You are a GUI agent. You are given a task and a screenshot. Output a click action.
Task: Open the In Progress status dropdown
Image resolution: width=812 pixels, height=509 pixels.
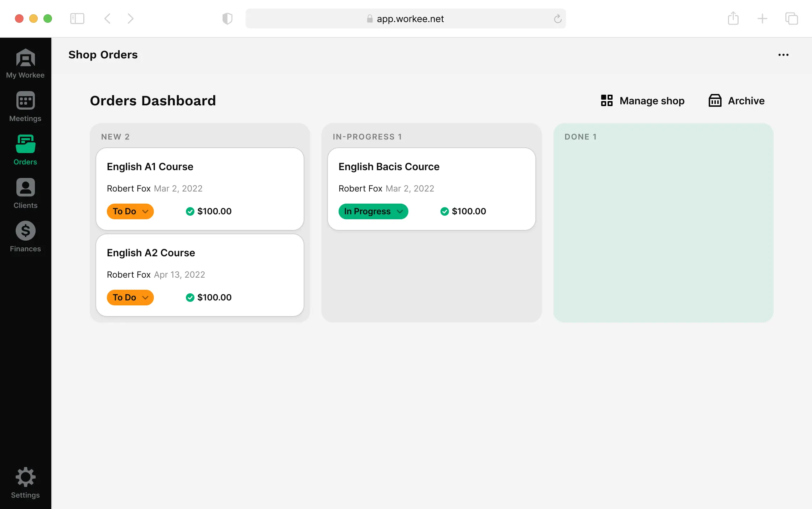pyautogui.click(x=373, y=211)
